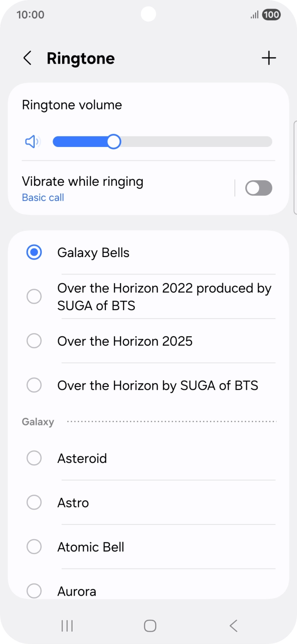Select the Galaxy Bells ringtone
Screen dimensions: 297x644
point(34,252)
